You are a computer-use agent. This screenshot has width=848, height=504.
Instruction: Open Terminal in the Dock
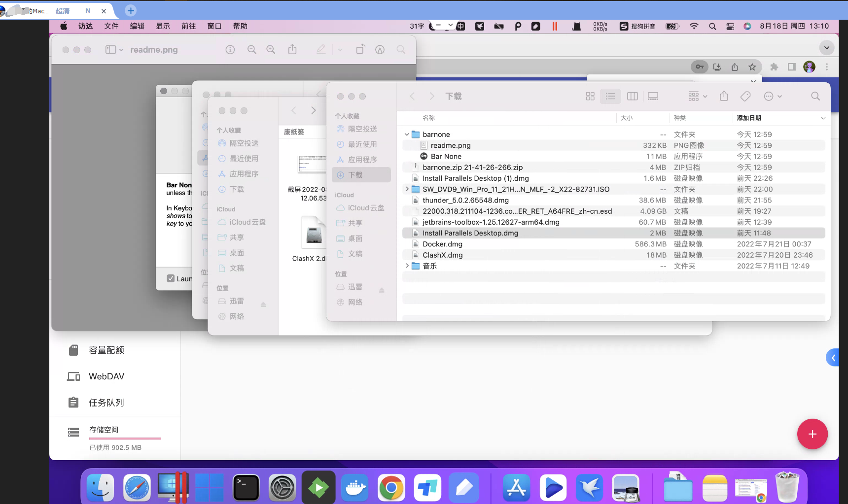[246, 488]
